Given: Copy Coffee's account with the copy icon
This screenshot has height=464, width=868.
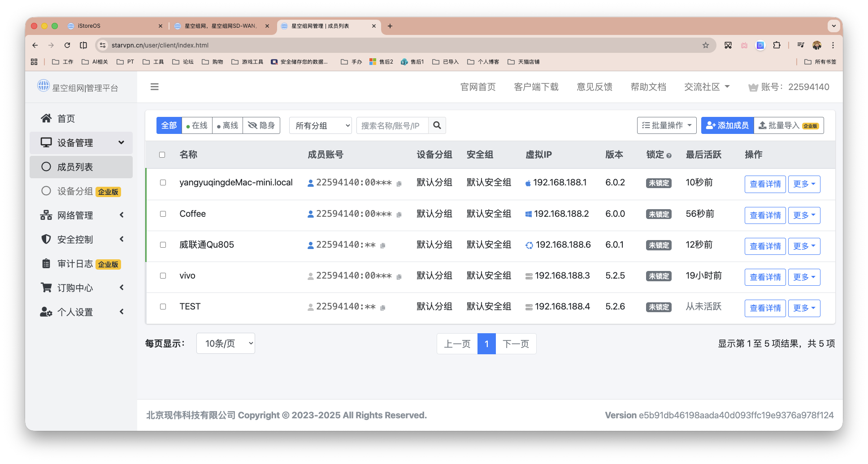Looking at the screenshot, I should (x=399, y=215).
